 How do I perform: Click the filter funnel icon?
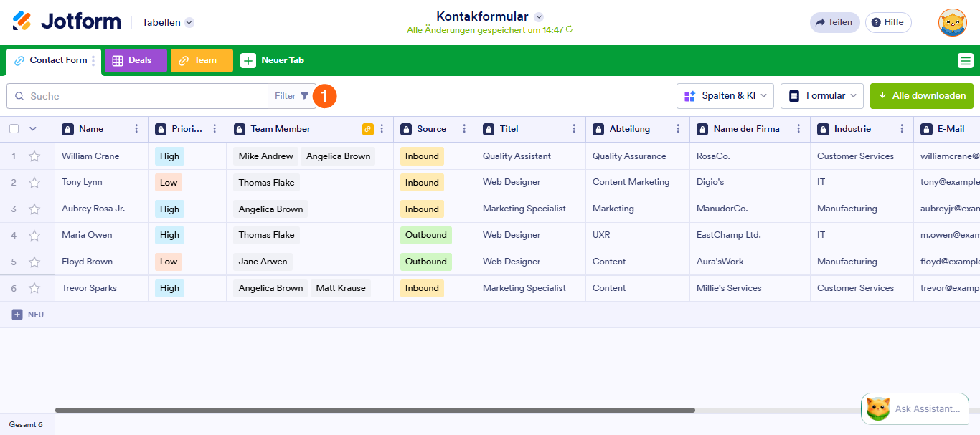pos(305,96)
